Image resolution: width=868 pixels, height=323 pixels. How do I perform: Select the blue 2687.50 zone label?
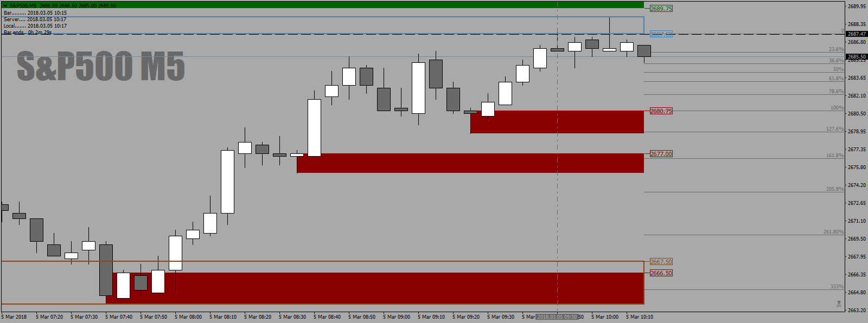pyautogui.click(x=661, y=34)
